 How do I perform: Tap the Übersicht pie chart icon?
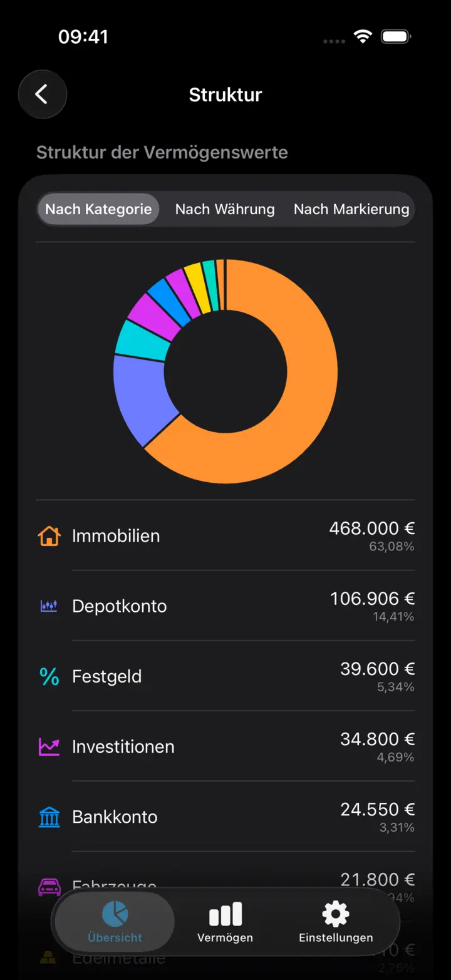click(x=115, y=914)
